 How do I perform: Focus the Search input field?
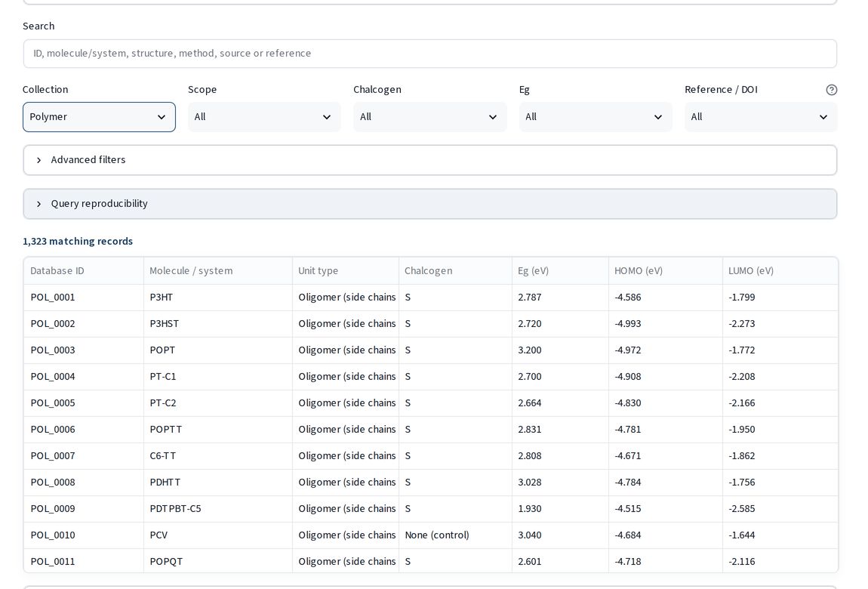click(430, 54)
